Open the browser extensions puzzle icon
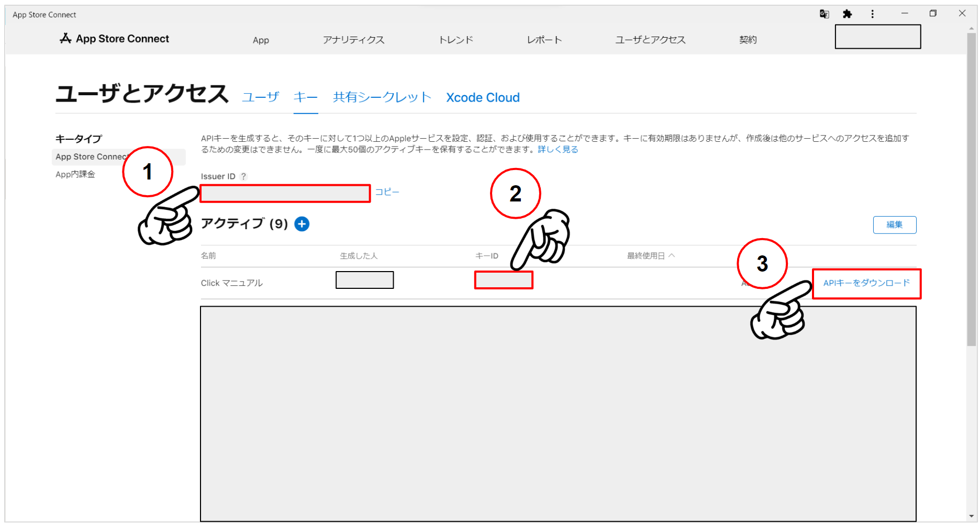Image resolution: width=980 pixels, height=528 pixels. click(x=847, y=14)
